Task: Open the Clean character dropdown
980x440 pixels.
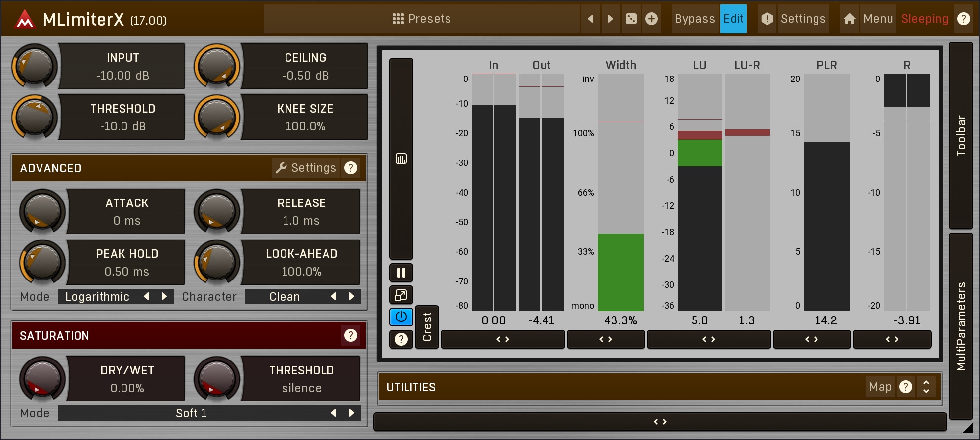Action: (x=285, y=297)
